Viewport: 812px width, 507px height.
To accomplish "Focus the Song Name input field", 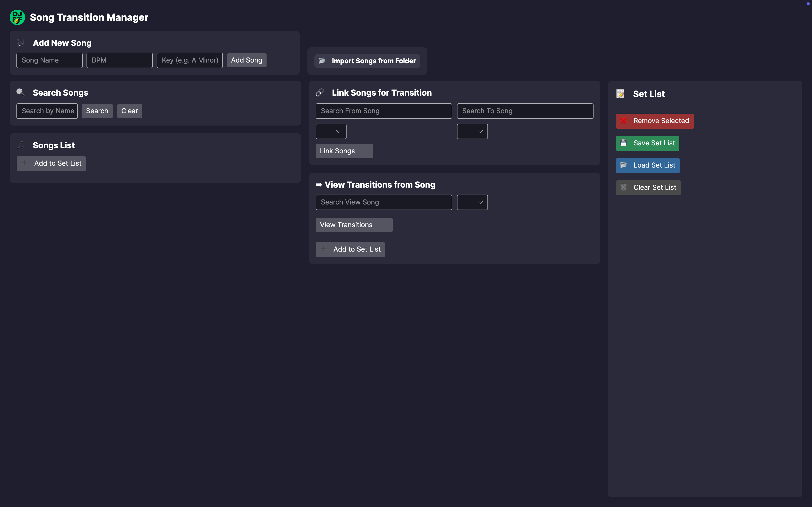I will [x=49, y=60].
